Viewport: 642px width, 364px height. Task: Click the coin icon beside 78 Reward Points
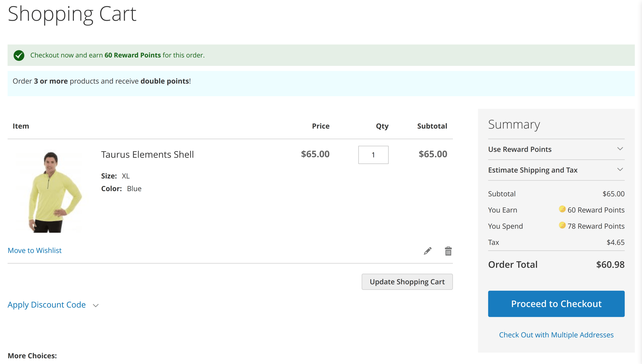562,225
